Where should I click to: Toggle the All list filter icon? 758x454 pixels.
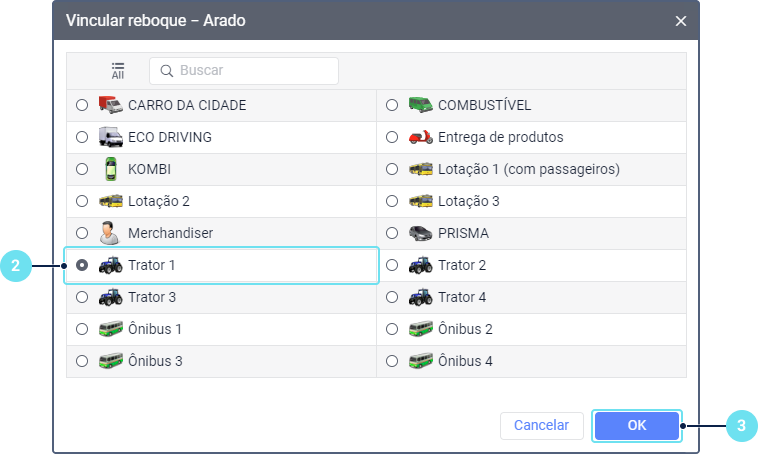click(117, 71)
